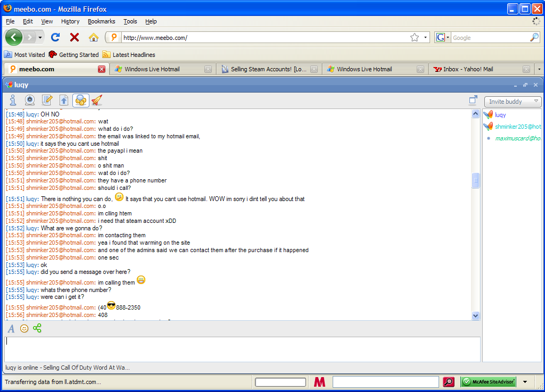This screenshot has width=545, height=392.
Task: Open the Invite buddy dropdown
Action: (513, 102)
